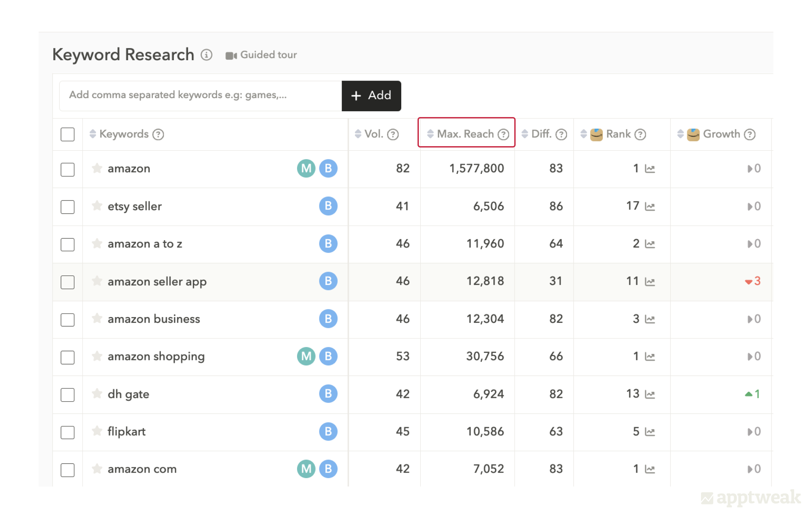This screenshot has height=519, width=812.
Task: Click the B badge on amazon row
Action: (x=328, y=168)
